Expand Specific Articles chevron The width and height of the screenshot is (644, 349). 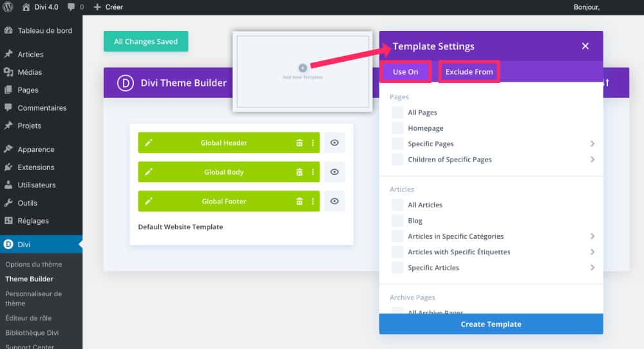(592, 267)
